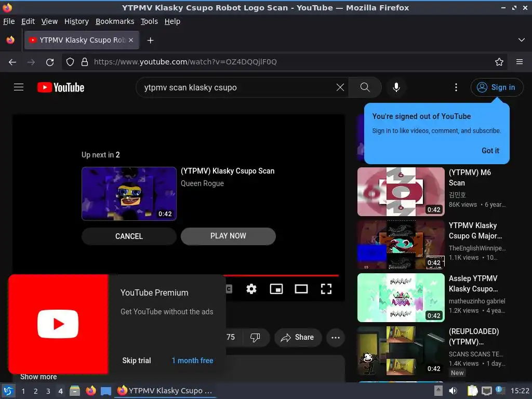Show desktop from taskbar

click(106, 391)
